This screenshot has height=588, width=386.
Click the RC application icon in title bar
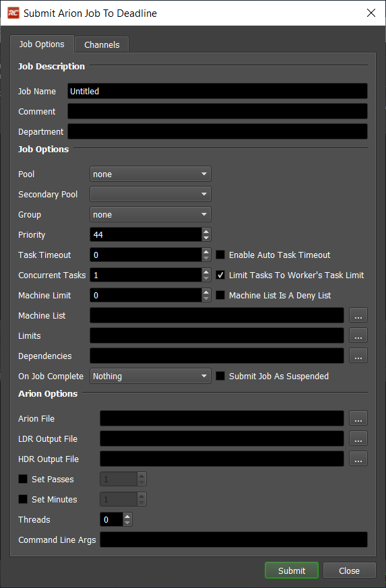(13, 13)
